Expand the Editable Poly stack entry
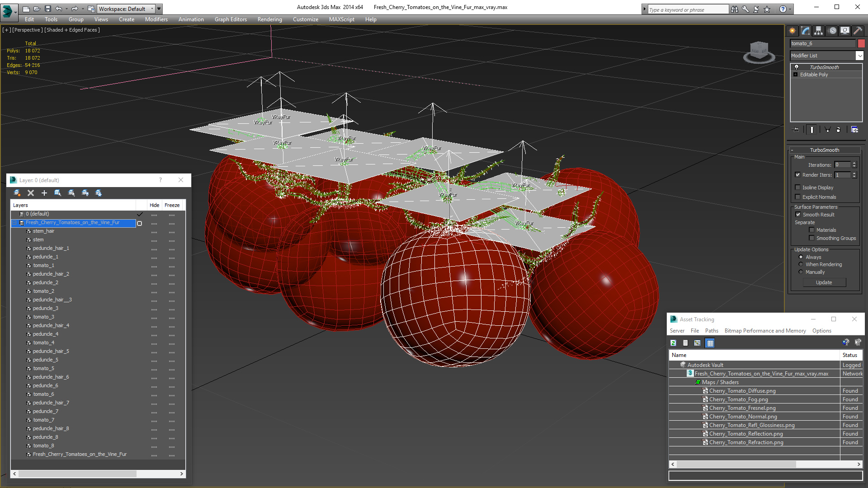This screenshot has height=488, width=868. (x=796, y=75)
